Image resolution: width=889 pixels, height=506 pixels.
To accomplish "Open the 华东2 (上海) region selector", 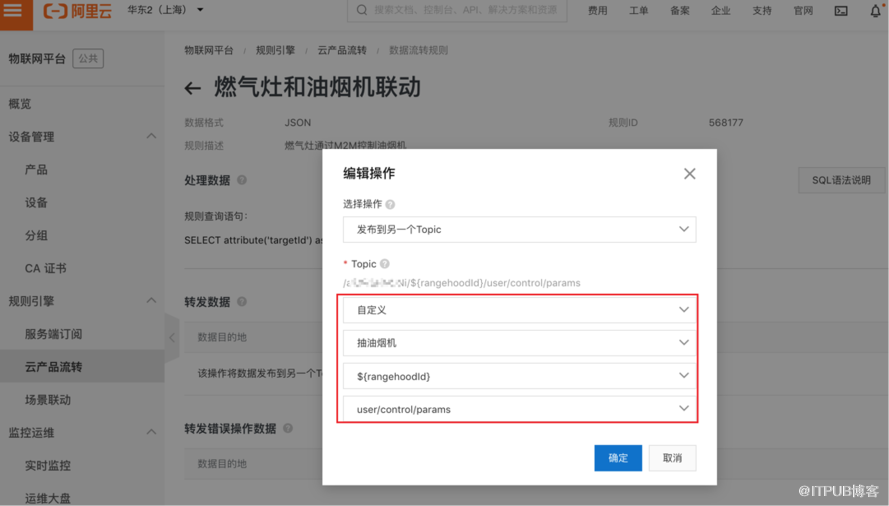I will click(165, 11).
